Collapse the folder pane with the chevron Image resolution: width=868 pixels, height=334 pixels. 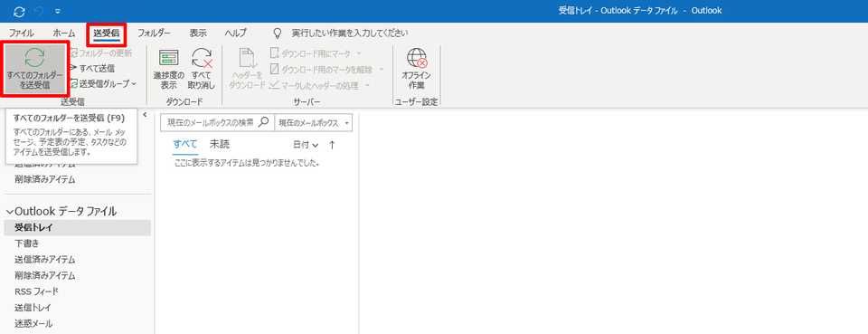click(145, 115)
